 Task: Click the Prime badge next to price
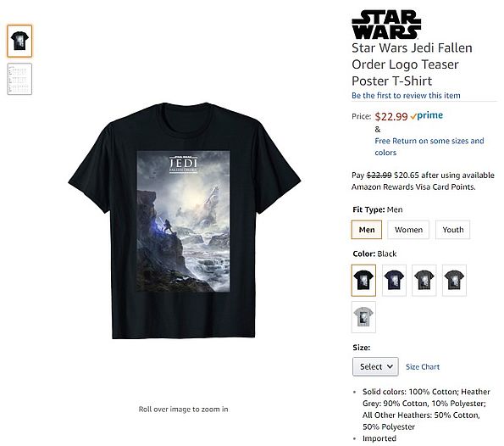[x=427, y=115]
